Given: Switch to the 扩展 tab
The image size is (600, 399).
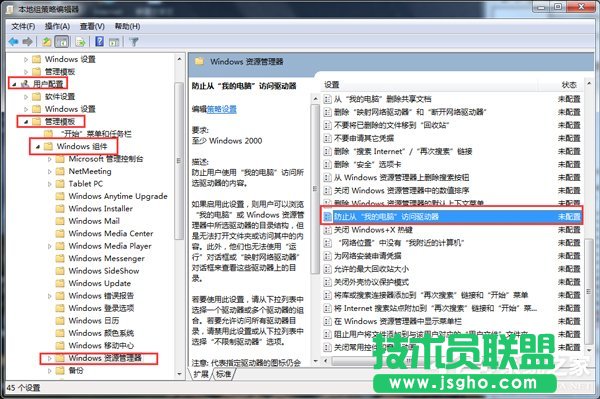Looking at the screenshot, I should tap(201, 374).
